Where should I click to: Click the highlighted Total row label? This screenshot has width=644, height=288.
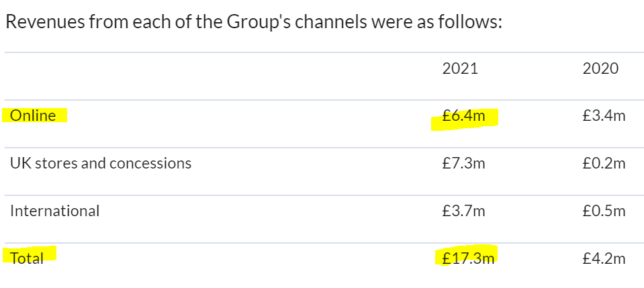click(x=27, y=258)
